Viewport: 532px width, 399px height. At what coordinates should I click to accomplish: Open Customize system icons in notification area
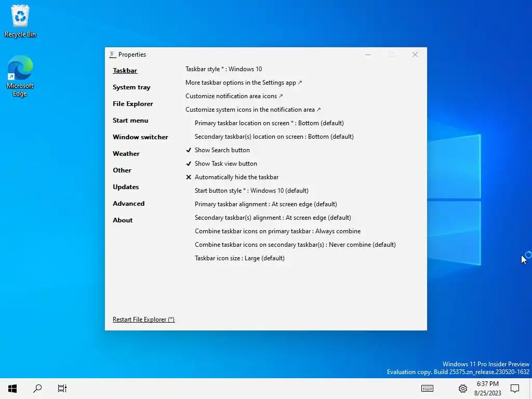253,110
